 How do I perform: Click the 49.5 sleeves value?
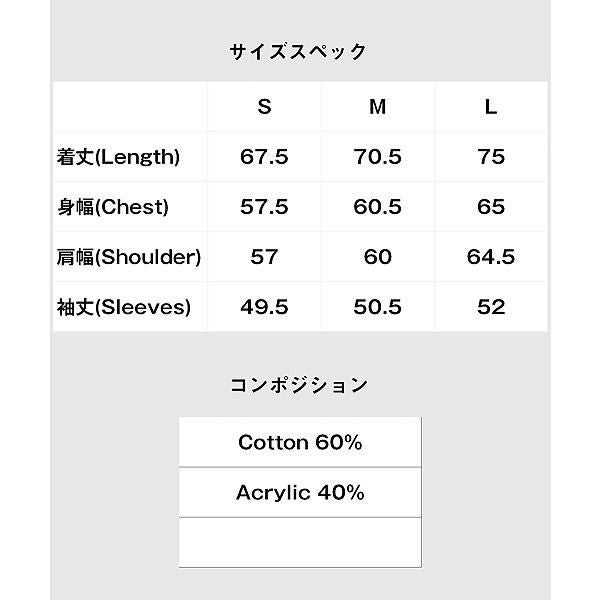[x=264, y=307]
